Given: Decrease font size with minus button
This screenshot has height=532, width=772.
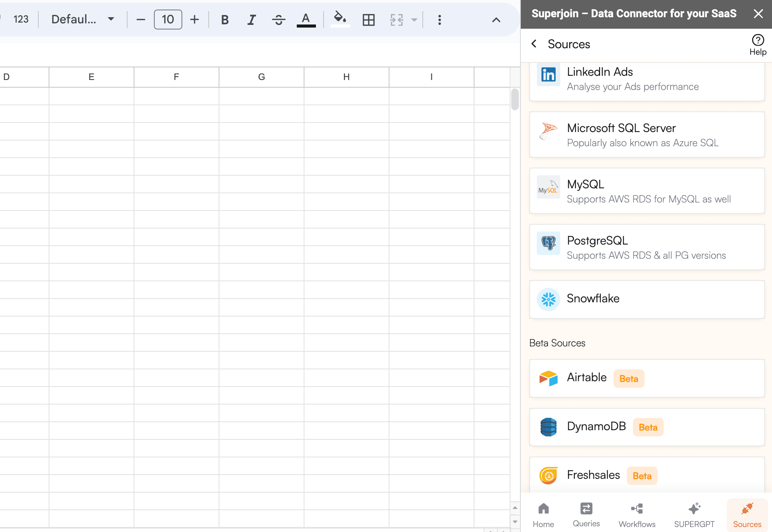Looking at the screenshot, I should click(141, 20).
